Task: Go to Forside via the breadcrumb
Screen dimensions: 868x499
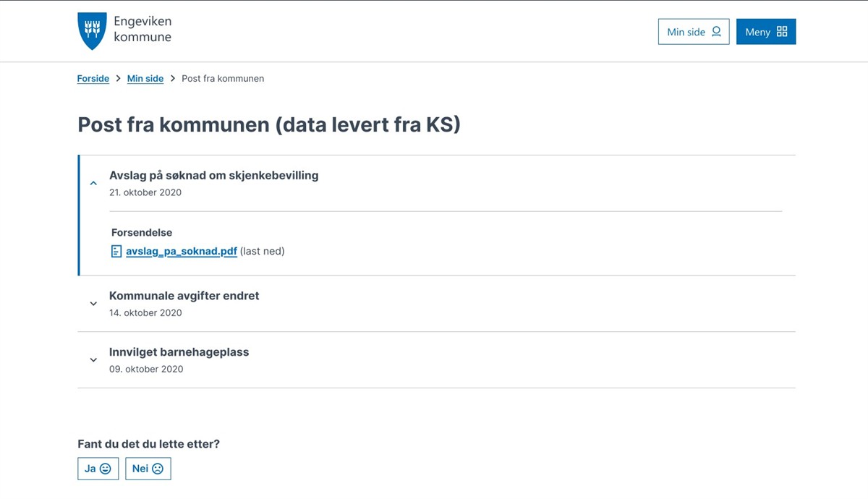Action: coord(93,79)
